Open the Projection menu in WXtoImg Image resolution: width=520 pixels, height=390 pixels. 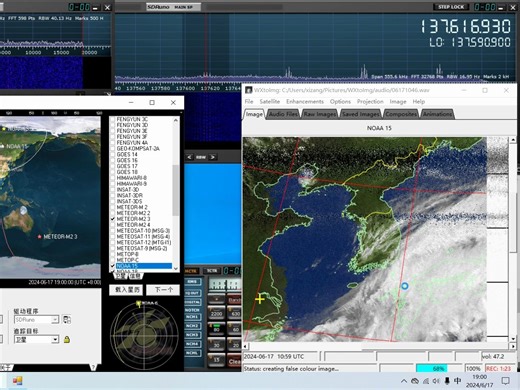click(370, 101)
